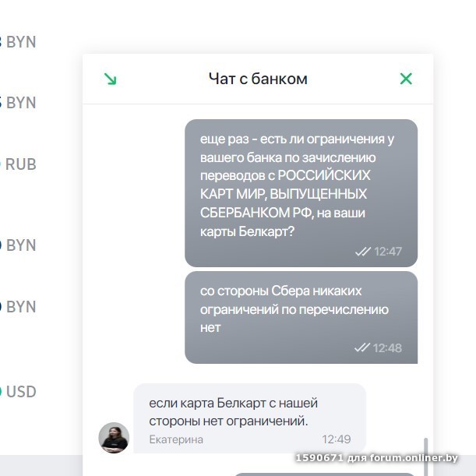Image resolution: width=476 pixels, height=476 pixels.
Task: Open the USD account in the list
Action: click(x=19, y=391)
